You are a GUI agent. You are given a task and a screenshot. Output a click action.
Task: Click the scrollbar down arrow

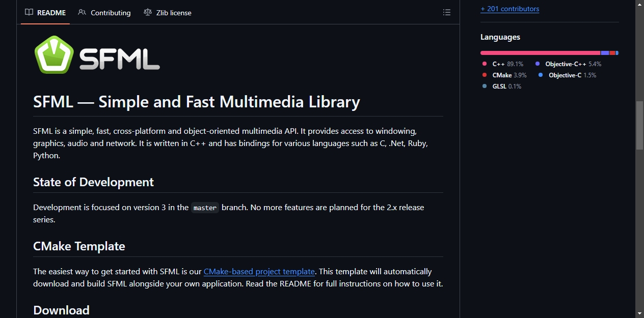(639, 313)
